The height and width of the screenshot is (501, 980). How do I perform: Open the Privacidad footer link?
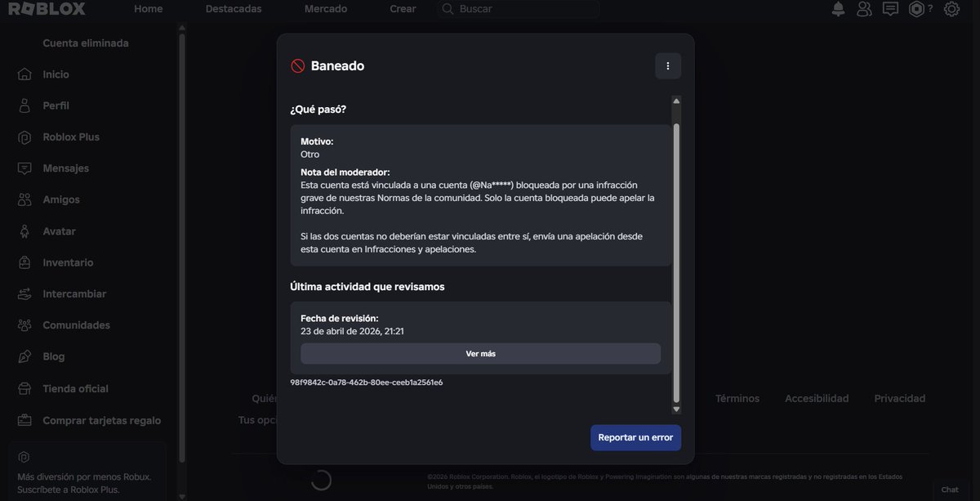tap(900, 399)
